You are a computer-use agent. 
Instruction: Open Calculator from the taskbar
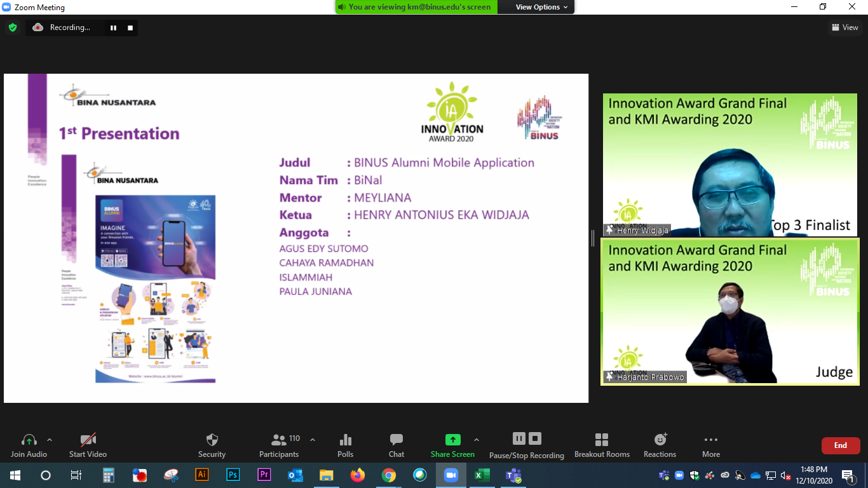pos(108,475)
